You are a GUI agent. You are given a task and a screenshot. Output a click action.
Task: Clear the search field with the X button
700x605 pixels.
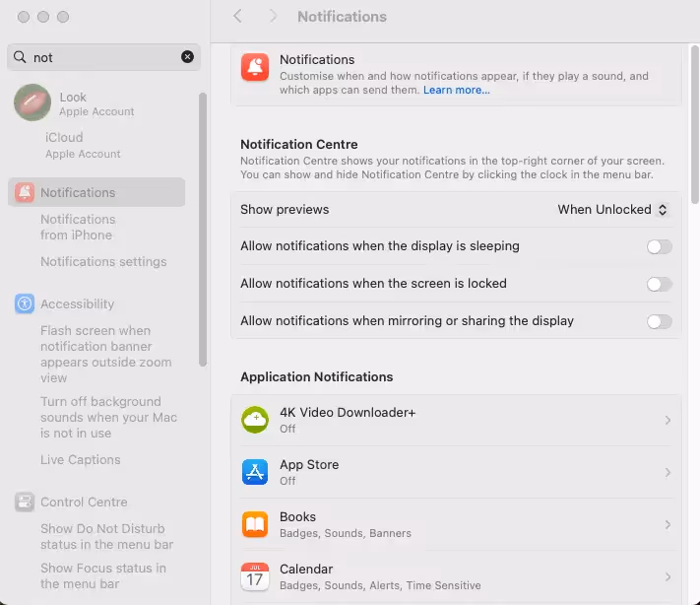coord(187,57)
